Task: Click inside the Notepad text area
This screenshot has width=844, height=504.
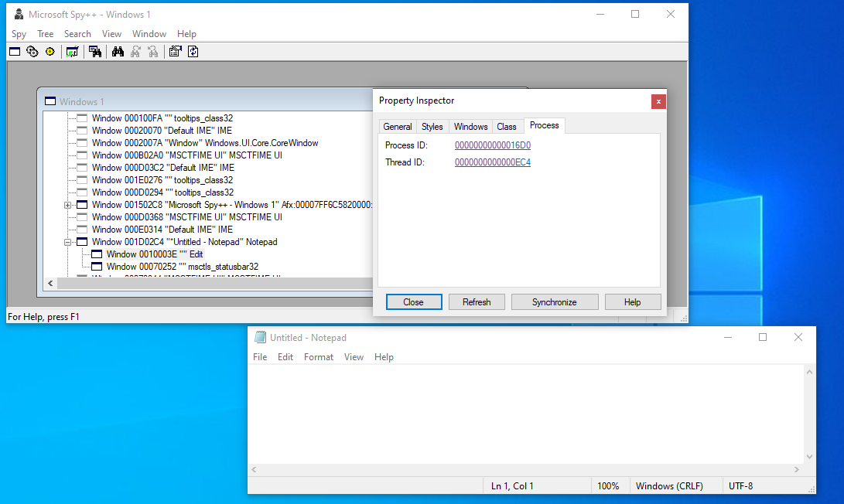Action: click(526, 414)
